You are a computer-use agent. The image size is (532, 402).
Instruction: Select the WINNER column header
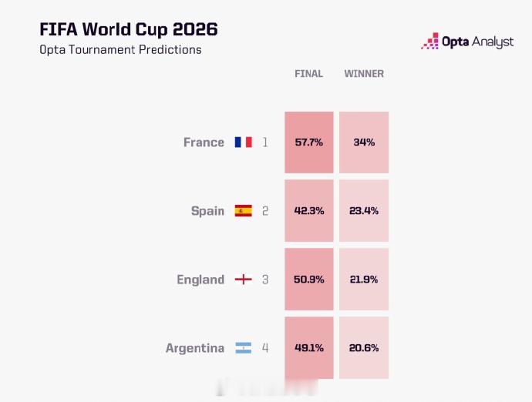coord(364,74)
